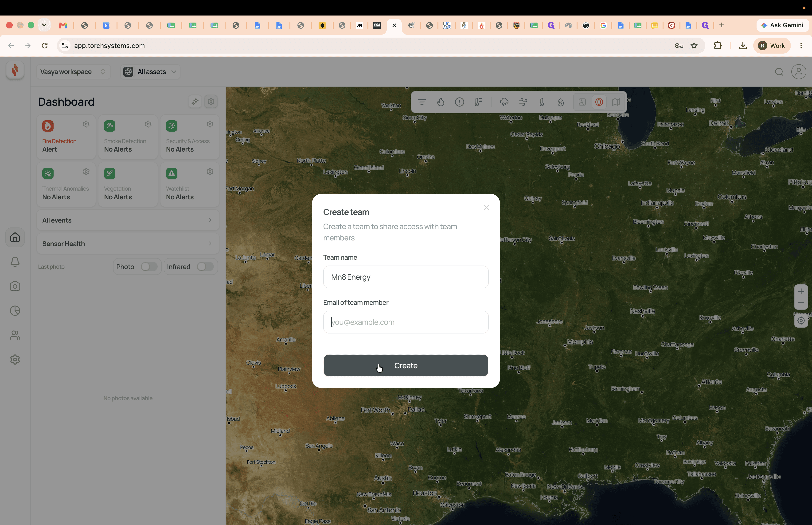
Task: Close the Create team dialog
Action: tap(486, 208)
